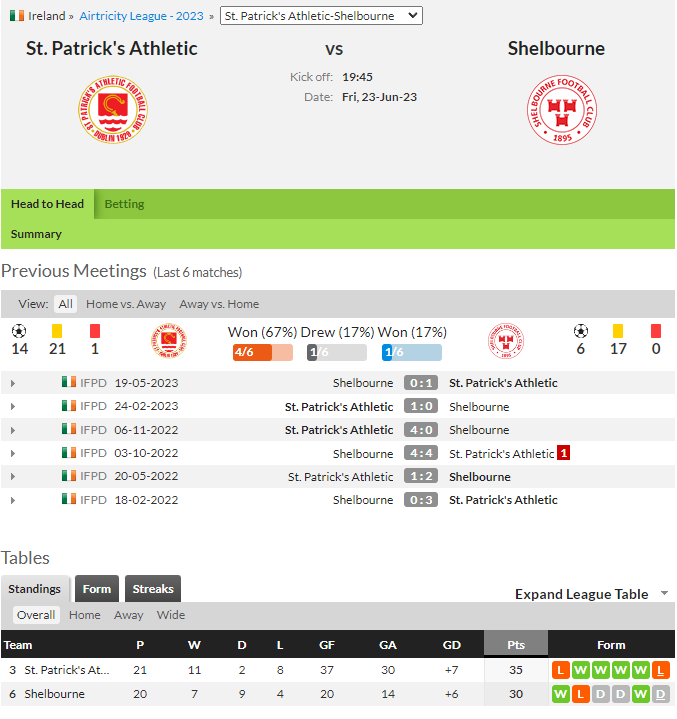
Task: Click the Ireland flag icon in breadcrumb
Action: 17,16
